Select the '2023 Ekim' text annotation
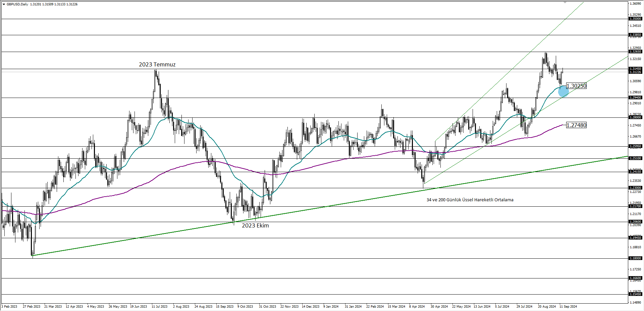644x311 pixels. tap(255, 225)
